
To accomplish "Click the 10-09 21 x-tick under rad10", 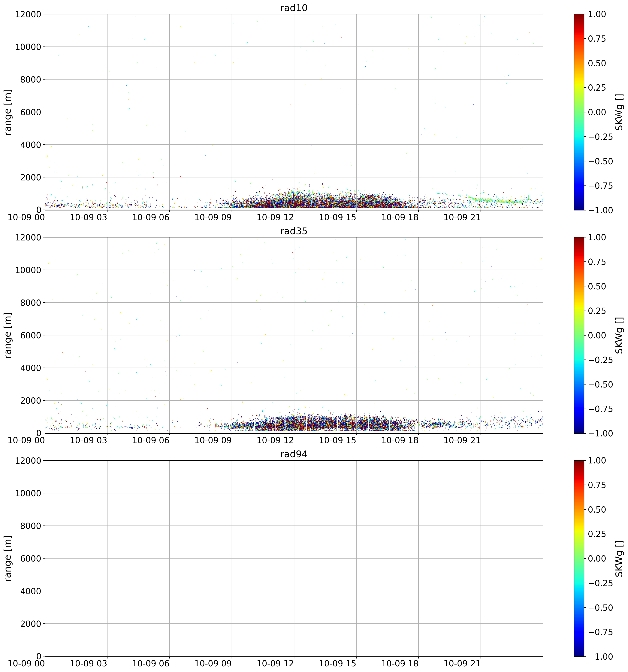I will click(x=462, y=217).
